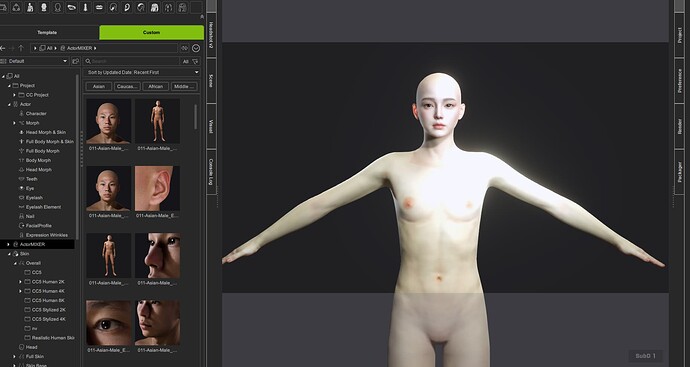The height and width of the screenshot is (367, 690).
Task: Select Teeth item in content tree
Action: (x=31, y=179)
